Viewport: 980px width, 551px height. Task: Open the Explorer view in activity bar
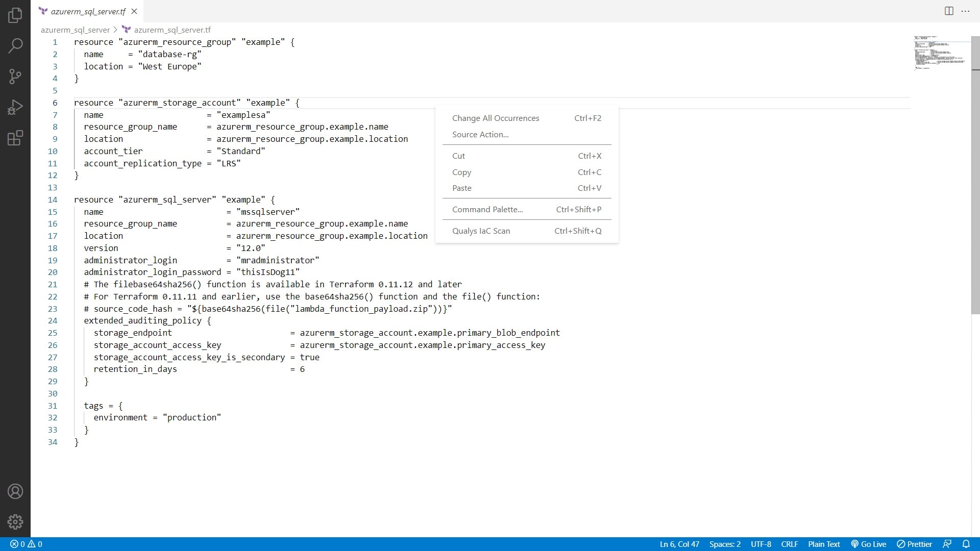(15, 15)
